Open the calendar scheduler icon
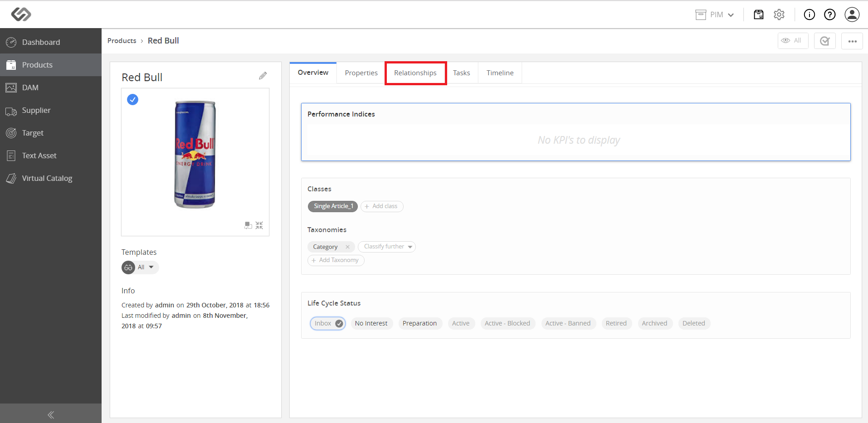This screenshot has width=868, height=423. click(758, 15)
